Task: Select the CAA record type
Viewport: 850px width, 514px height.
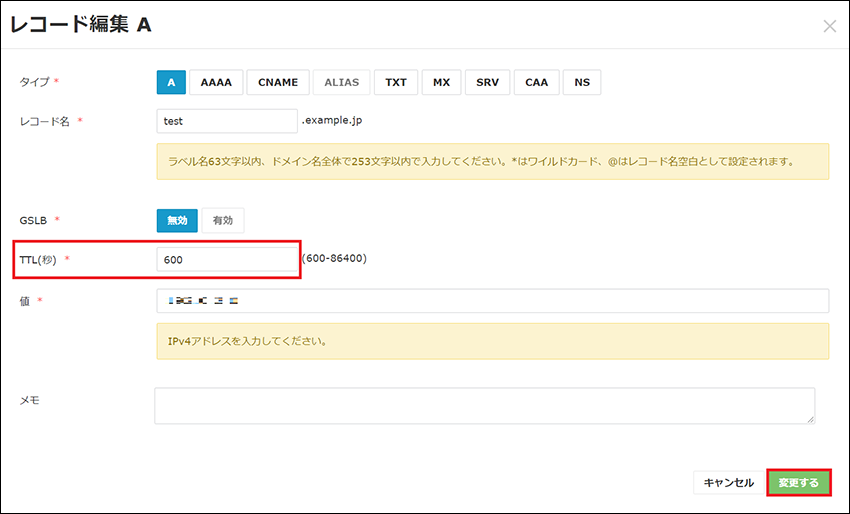Action: (x=537, y=82)
